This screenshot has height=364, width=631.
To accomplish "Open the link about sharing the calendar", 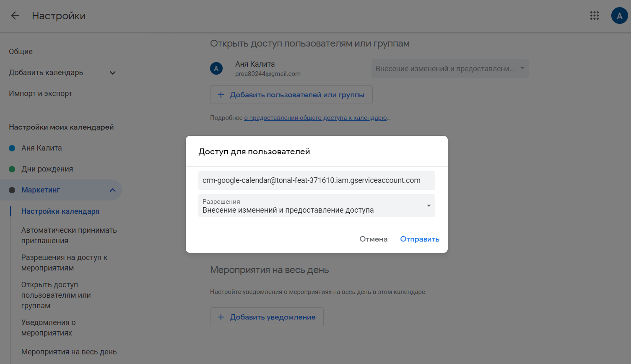I will (315, 118).
